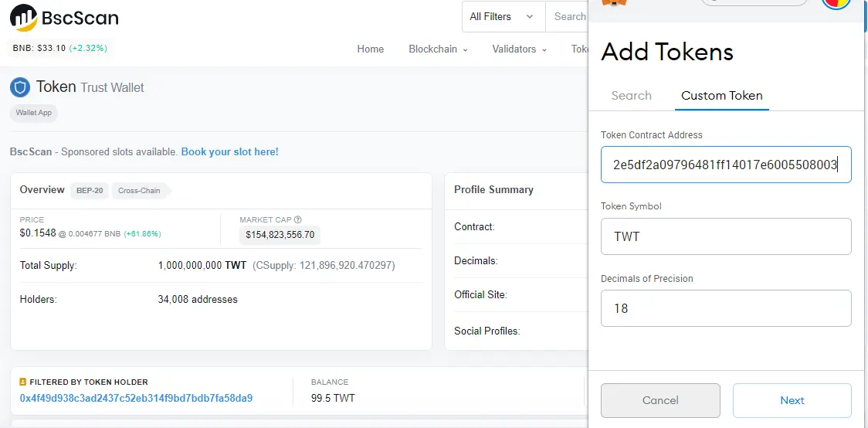Click the CSupply: 121,896,920.470297 text

tap(324, 265)
